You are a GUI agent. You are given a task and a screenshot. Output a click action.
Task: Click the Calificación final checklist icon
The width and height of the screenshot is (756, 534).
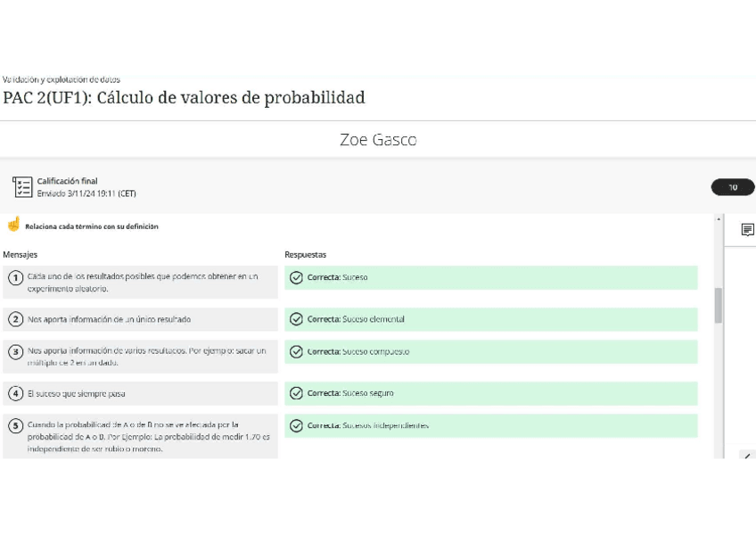click(x=22, y=187)
